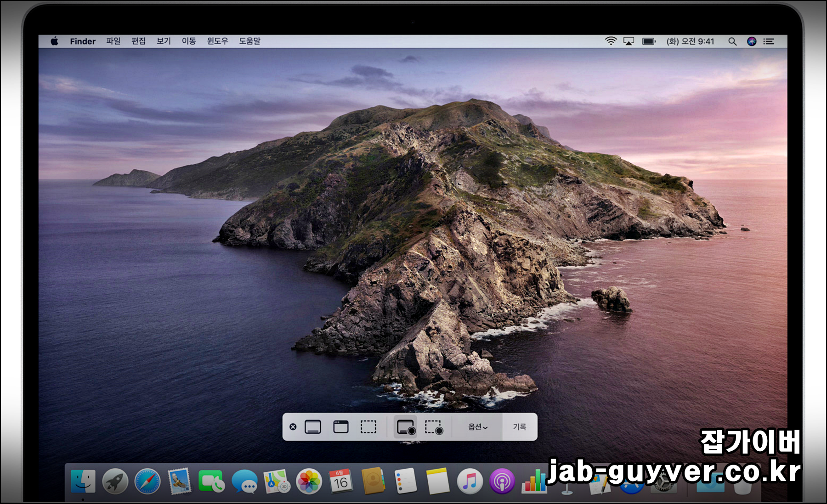The width and height of the screenshot is (827, 504).
Task: Activate Siri from menu bar
Action: (x=752, y=41)
